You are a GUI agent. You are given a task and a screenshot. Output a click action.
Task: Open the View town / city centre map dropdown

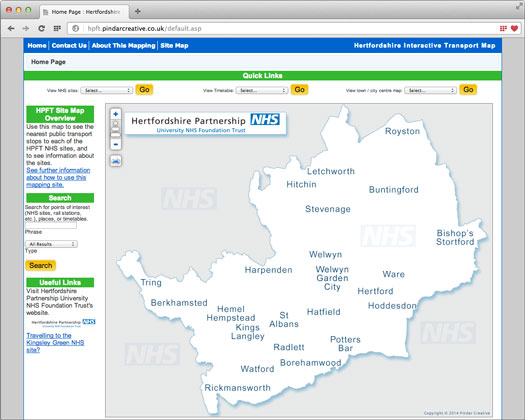click(430, 90)
